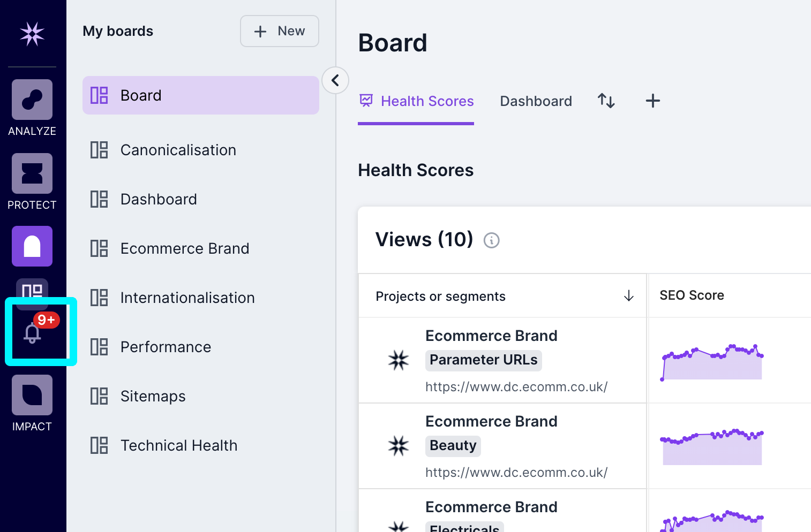Collapse the My boards sidebar

pos(335,80)
